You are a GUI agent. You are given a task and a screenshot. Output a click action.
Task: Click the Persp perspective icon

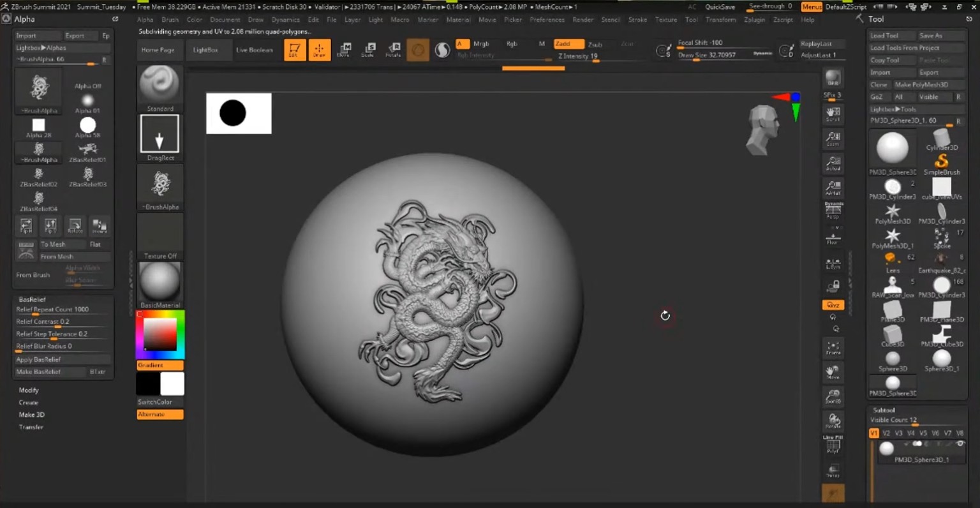click(833, 210)
